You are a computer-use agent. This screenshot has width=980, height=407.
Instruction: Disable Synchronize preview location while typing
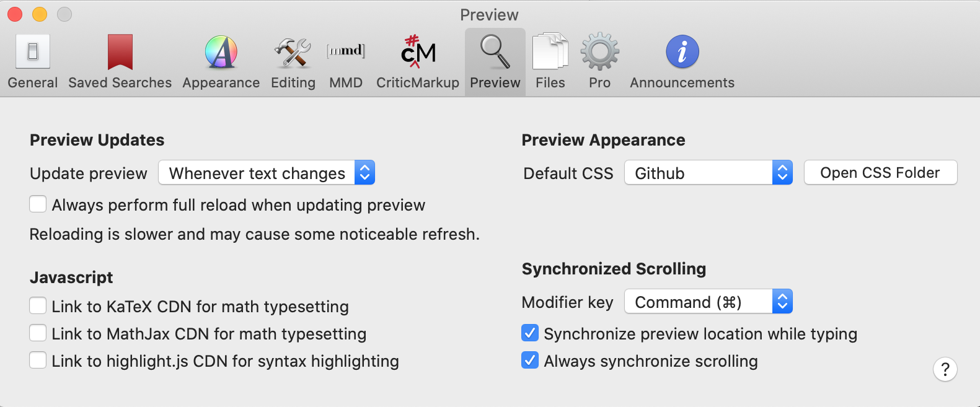point(530,333)
